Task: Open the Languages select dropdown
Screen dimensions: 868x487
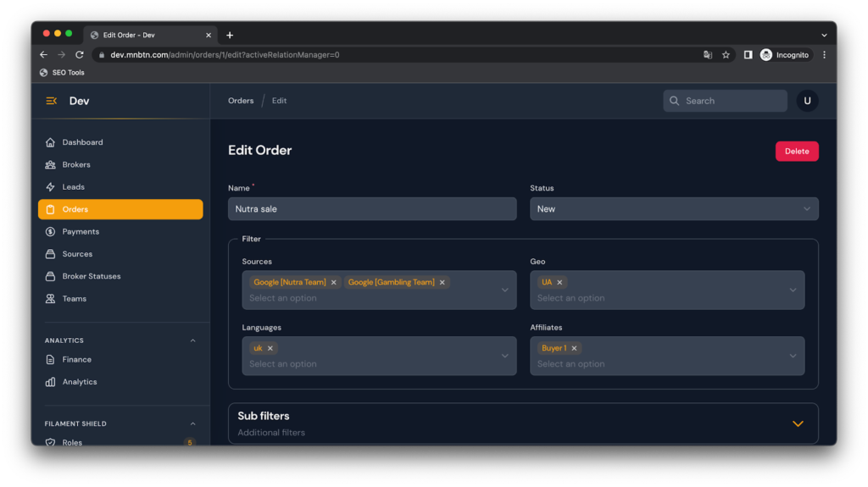Action: (379, 364)
